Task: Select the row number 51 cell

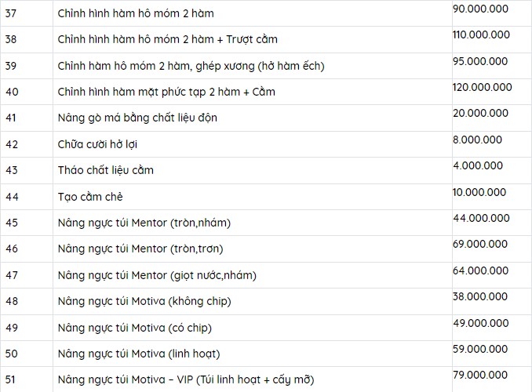Action: point(11,379)
